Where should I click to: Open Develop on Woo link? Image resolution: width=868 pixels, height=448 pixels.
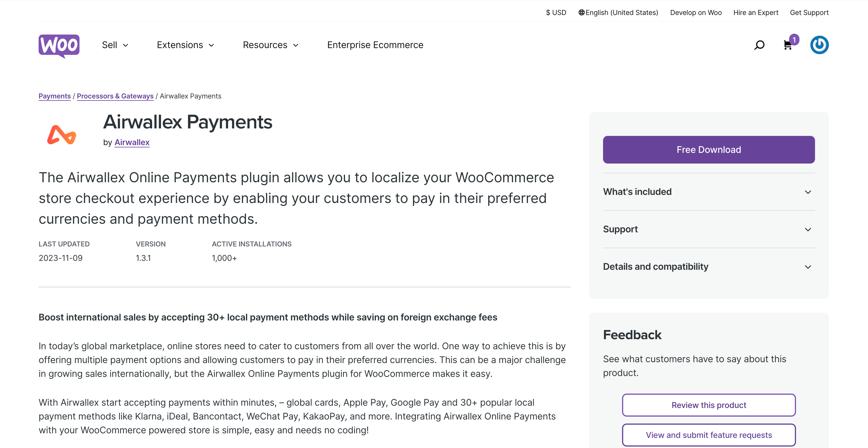click(x=695, y=12)
